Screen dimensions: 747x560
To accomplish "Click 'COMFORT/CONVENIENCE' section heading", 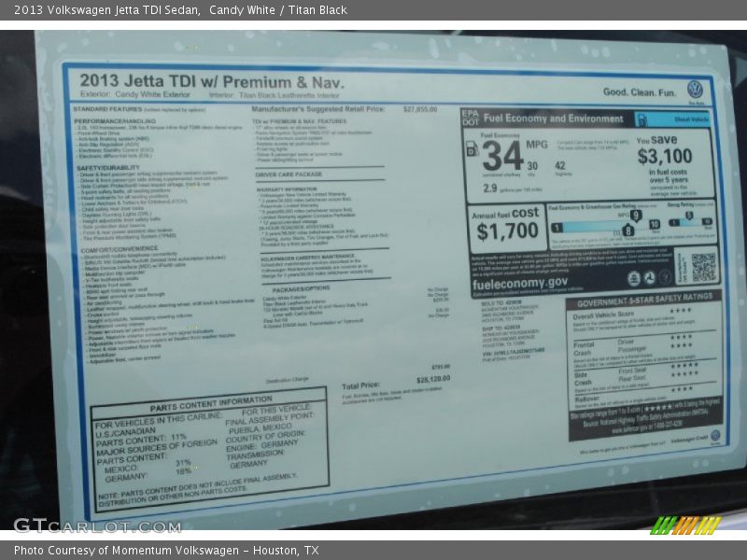I will coord(120,249).
